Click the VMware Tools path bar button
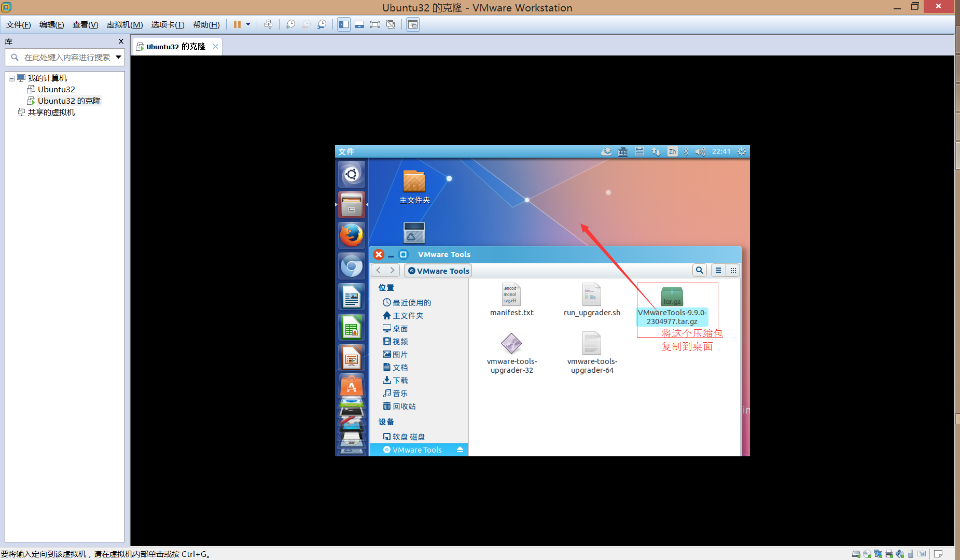The width and height of the screenshot is (960, 560). click(x=438, y=271)
